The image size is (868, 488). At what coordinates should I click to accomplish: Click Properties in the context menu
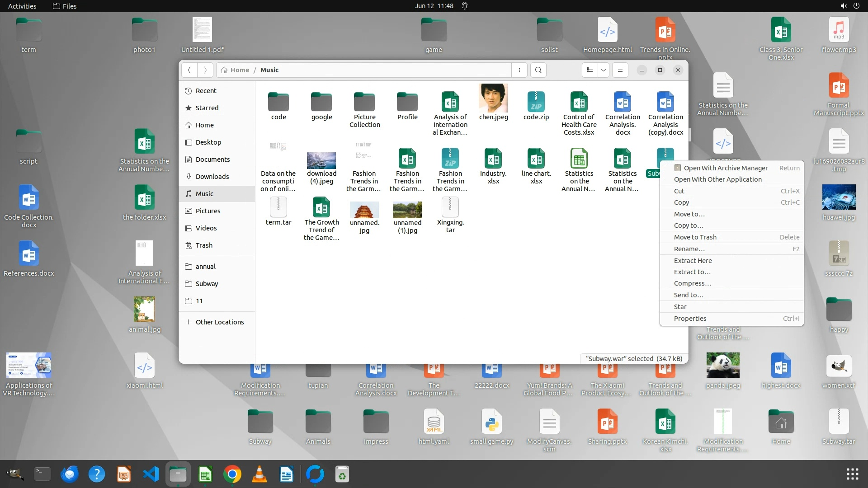pos(690,319)
